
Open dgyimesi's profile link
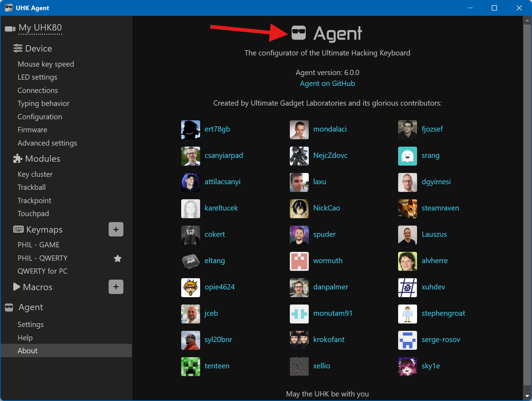coord(436,182)
